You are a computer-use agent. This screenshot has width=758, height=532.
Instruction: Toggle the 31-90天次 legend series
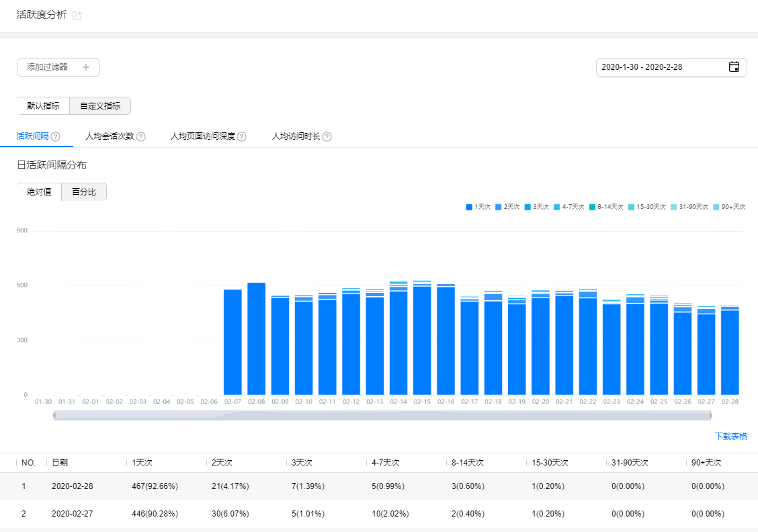click(x=689, y=207)
